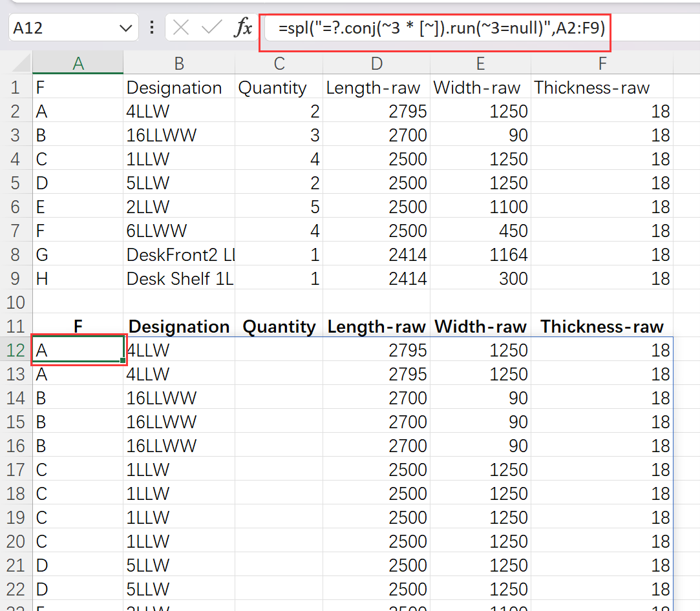Image resolution: width=700 pixels, height=611 pixels.
Task: Click inside the Name Box showing A12
Action: point(61,28)
